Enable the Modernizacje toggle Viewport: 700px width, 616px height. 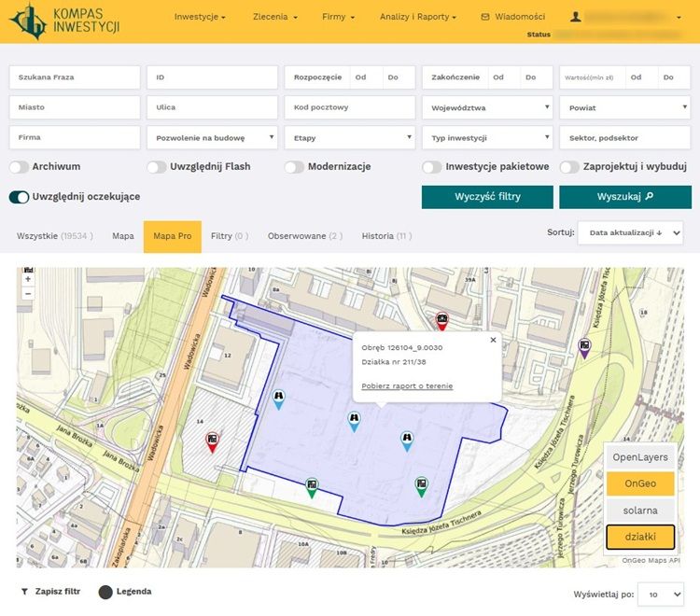click(294, 167)
